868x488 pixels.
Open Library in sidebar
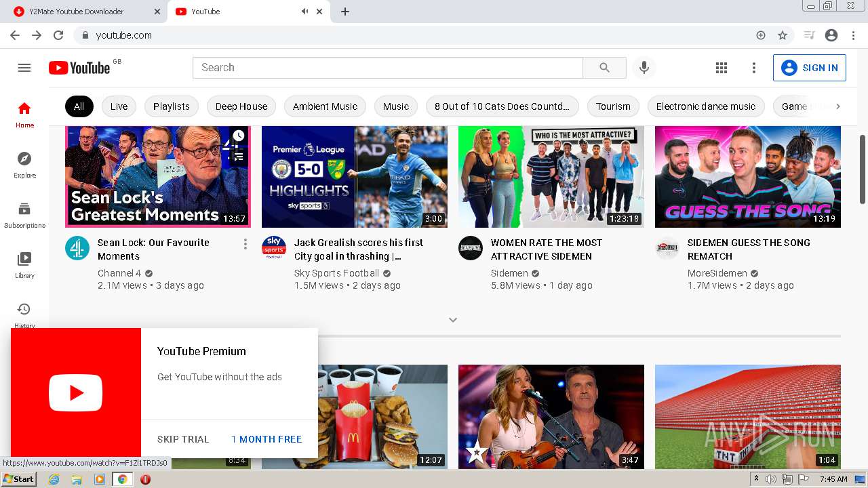[x=24, y=265]
